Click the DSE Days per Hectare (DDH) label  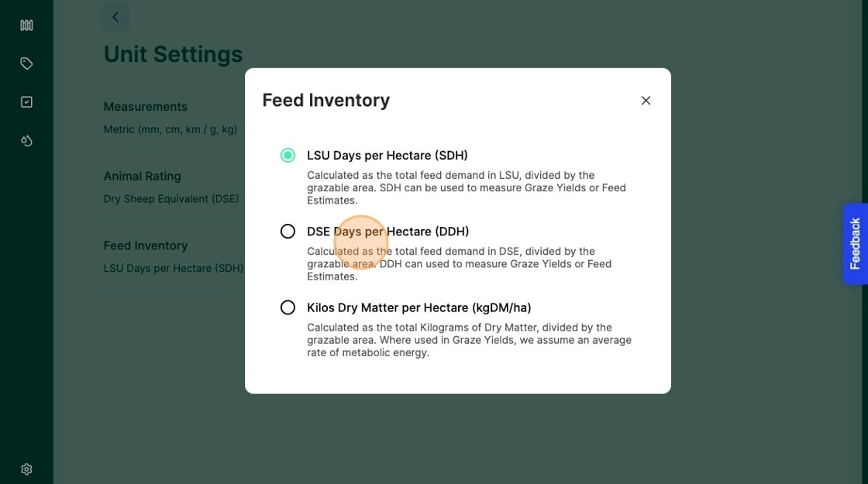(x=387, y=232)
